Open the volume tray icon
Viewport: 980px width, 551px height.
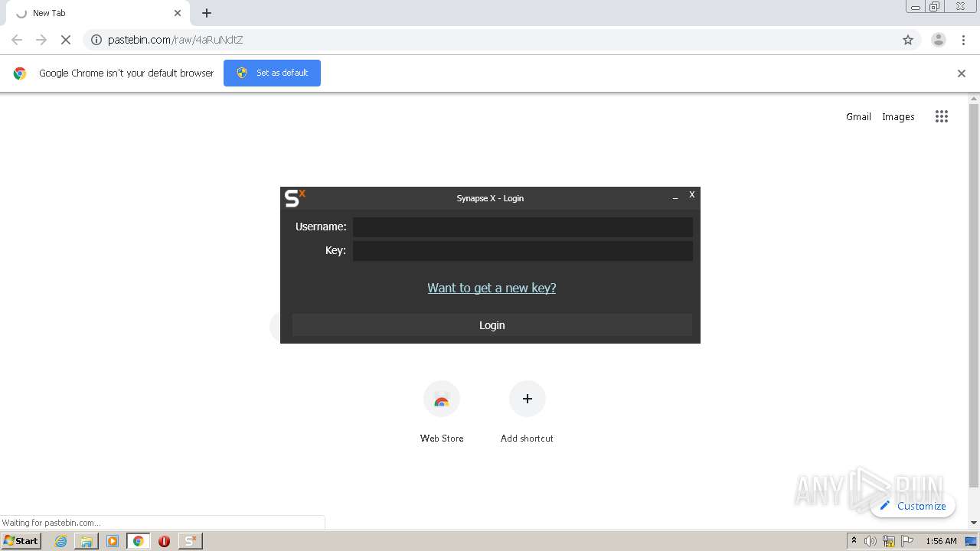(871, 541)
